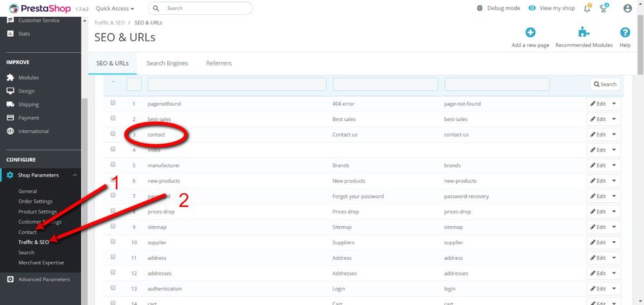Click the Help question mark icon
The height and width of the screenshot is (305, 644).
(625, 32)
